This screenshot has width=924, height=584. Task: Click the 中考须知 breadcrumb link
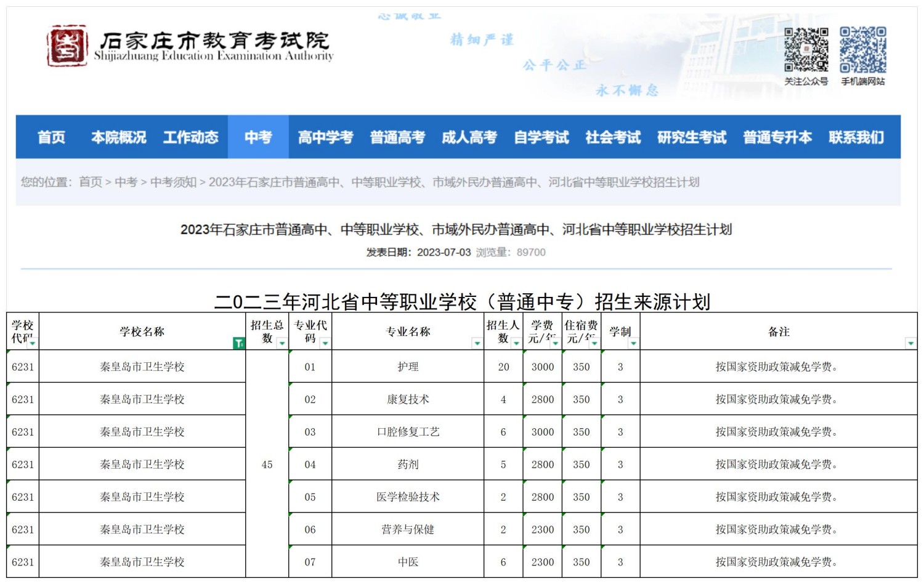coord(173,182)
